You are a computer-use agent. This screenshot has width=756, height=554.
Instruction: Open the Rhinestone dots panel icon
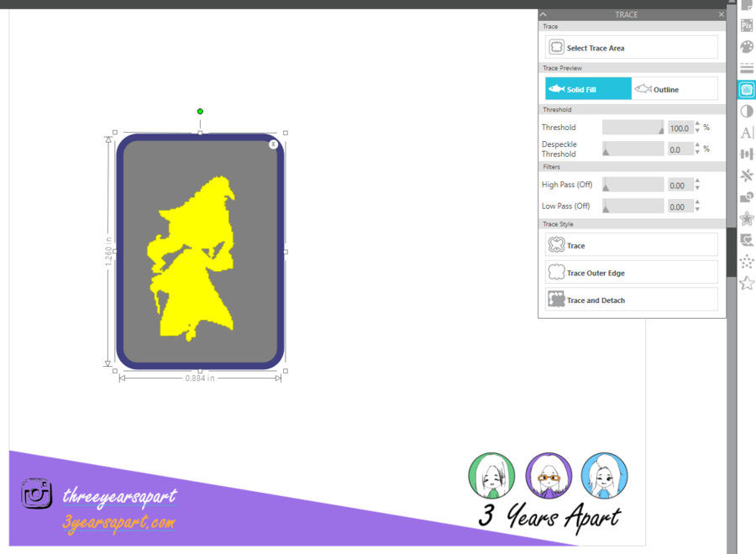point(747,260)
